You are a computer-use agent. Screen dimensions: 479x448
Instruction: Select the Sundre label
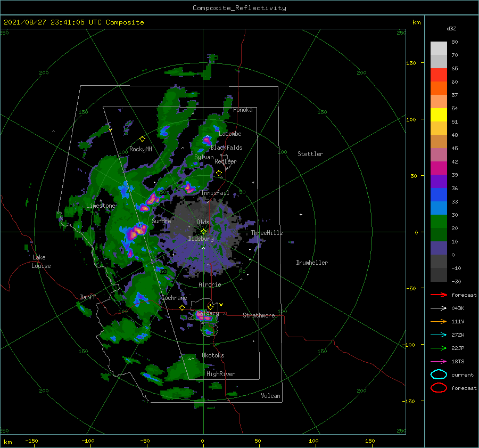pos(161,221)
